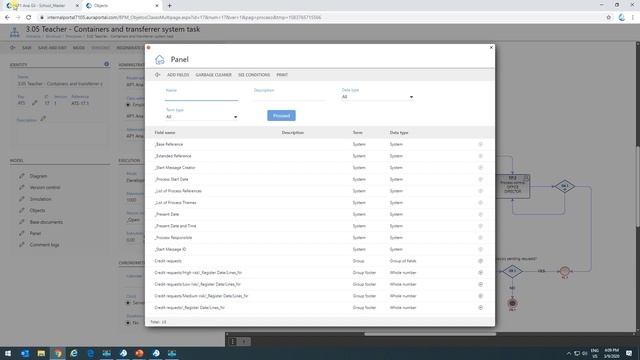640x360 pixels.
Task: Open Internet Explorer from the taskbar
Action: [x=74, y=353]
